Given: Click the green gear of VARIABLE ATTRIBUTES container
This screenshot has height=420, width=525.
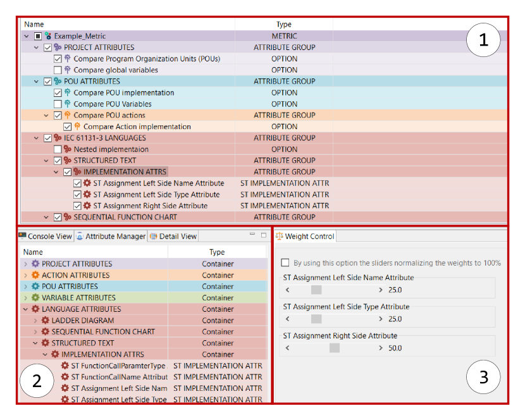Looking at the screenshot, I should (x=35, y=297).
